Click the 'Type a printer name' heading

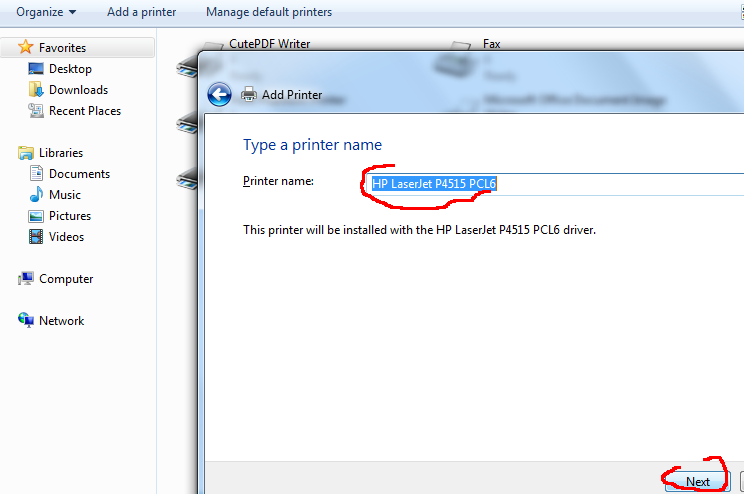pos(312,145)
